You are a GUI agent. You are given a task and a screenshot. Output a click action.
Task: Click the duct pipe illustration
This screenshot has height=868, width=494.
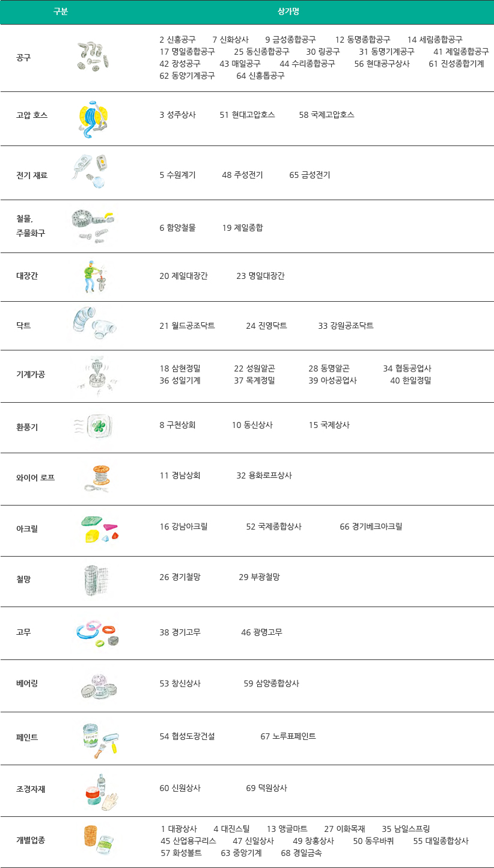tap(94, 325)
